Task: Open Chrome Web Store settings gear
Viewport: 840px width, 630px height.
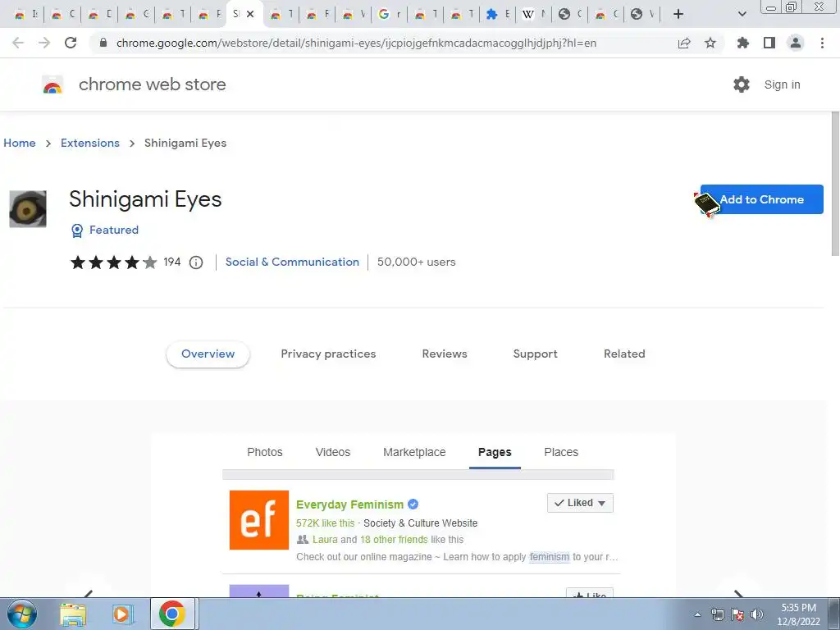Action: pos(742,84)
